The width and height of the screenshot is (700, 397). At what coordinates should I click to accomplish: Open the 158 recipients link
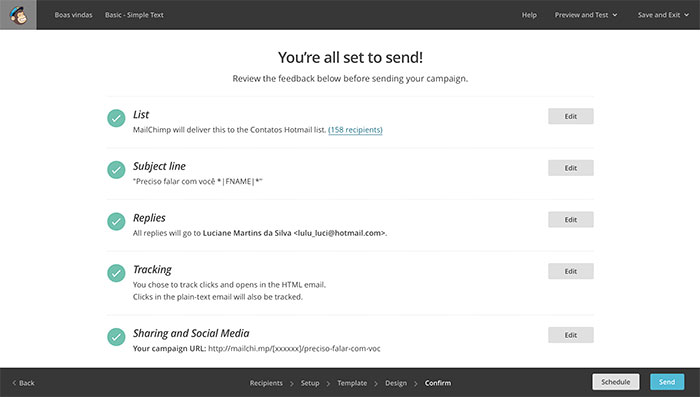pos(355,130)
